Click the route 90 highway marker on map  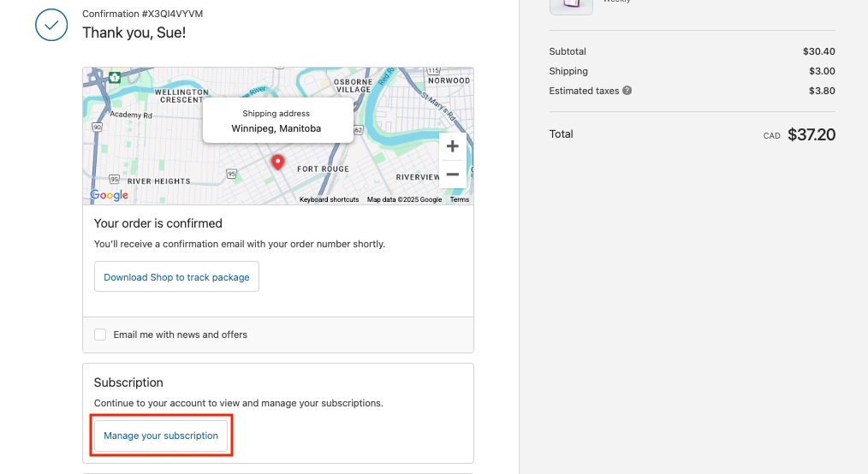tap(97, 127)
